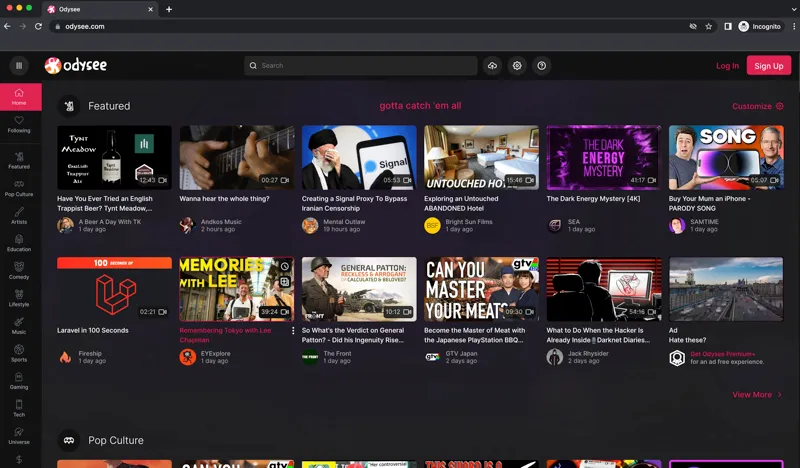Click the odysee.com address bar
This screenshot has height=468, width=800.
tap(367, 26)
